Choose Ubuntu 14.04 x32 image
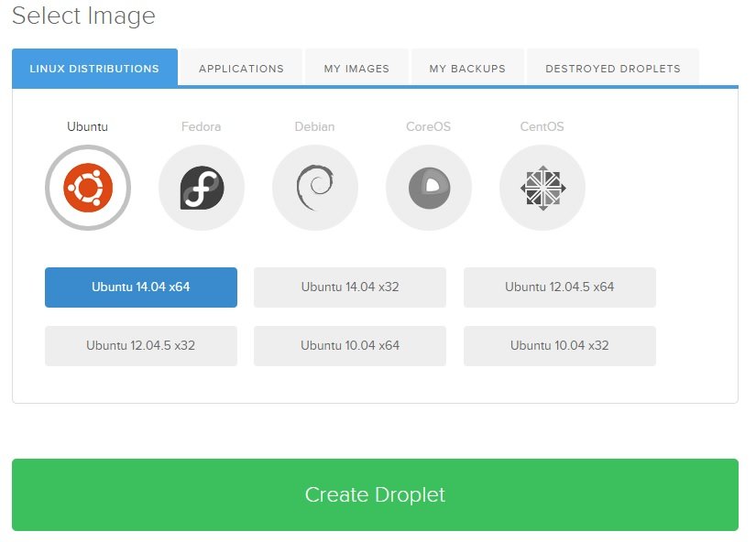Screen dimensions: 756x542 (350, 287)
